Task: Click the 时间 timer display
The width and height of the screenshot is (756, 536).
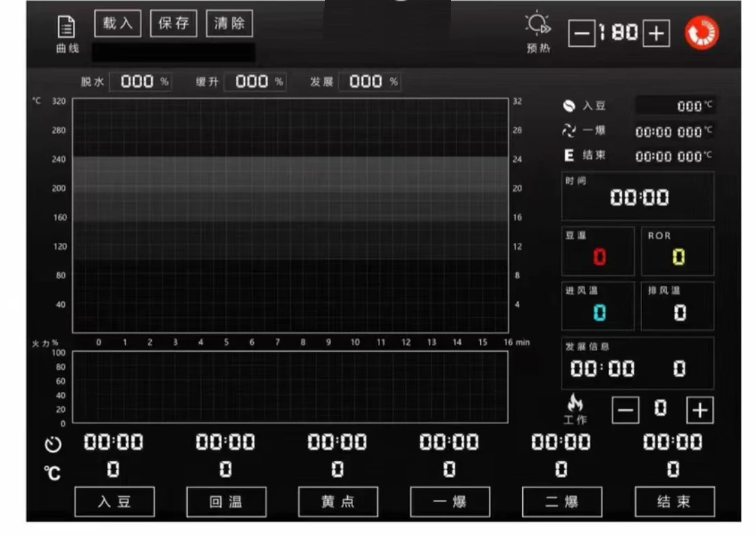Action: click(638, 197)
